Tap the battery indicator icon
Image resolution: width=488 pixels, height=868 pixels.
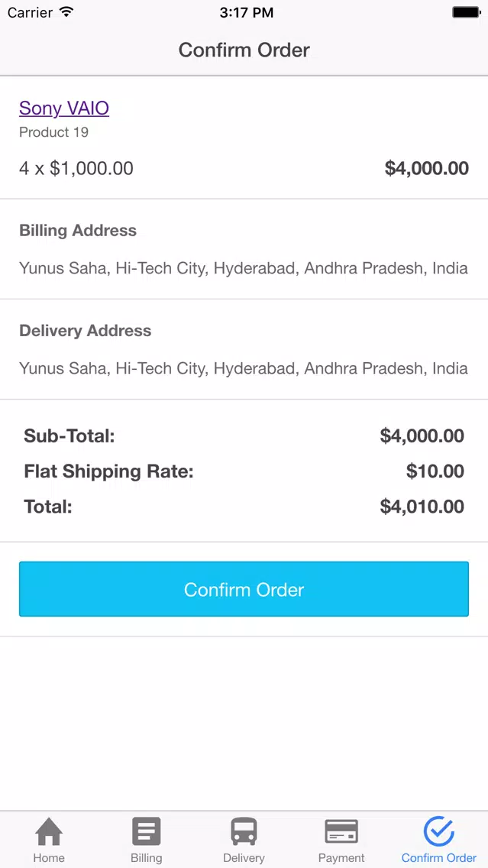pyautogui.click(x=466, y=12)
